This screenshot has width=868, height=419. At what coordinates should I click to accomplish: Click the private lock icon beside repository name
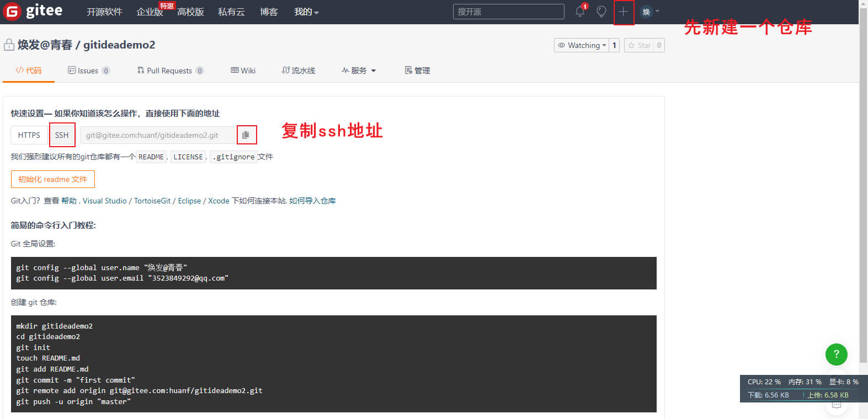point(9,45)
